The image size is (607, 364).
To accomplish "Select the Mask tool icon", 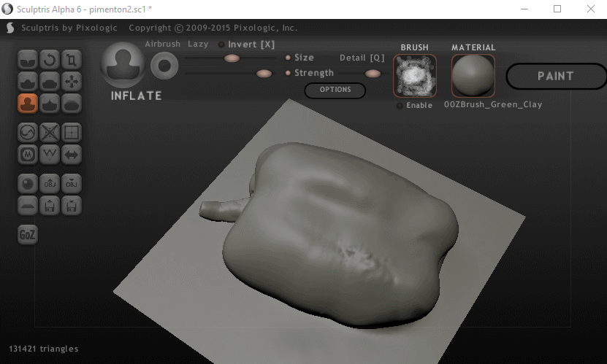I will [x=28, y=155].
